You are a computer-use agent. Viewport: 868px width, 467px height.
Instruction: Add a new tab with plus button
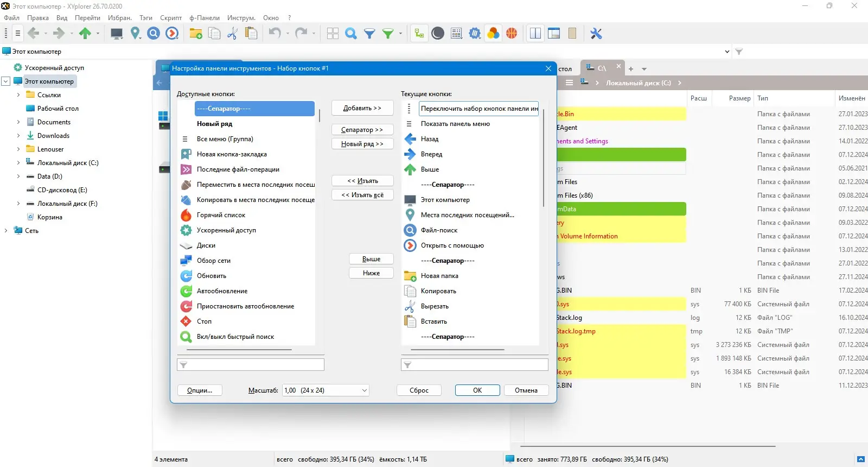pyautogui.click(x=631, y=69)
